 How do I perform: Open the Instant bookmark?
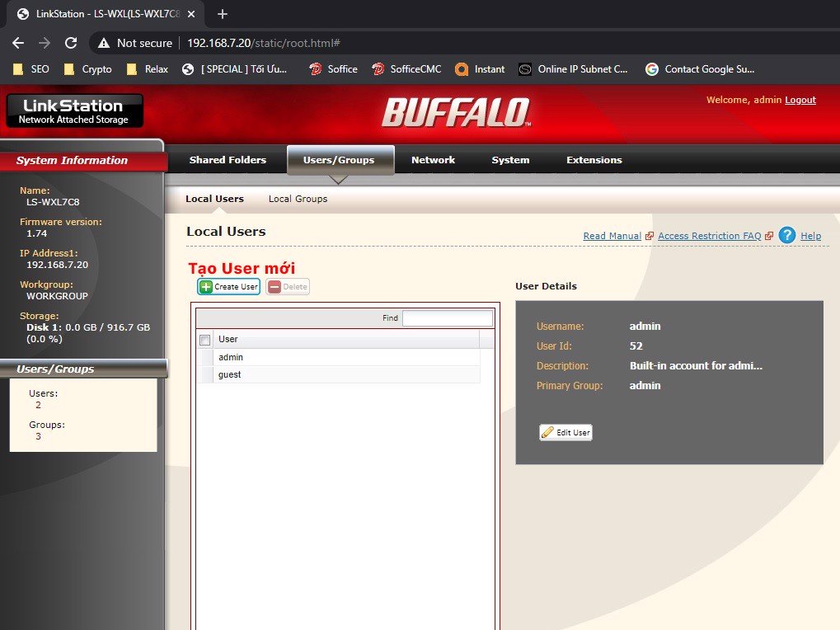480,69
